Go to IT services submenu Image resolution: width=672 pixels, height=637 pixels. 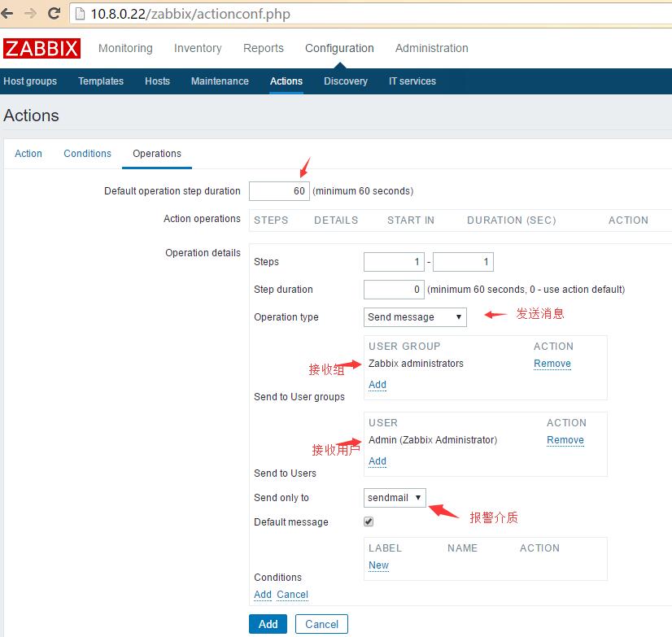tap(412, 81)
